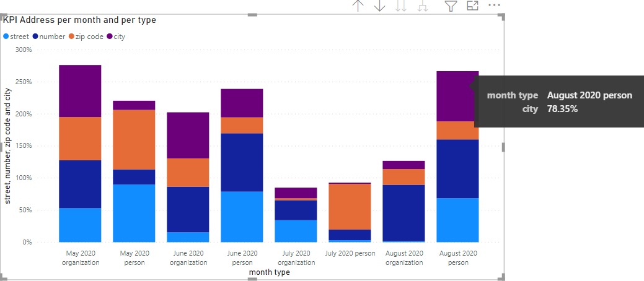644x281 pixels.
Task: Click number segment of June 2020 organization bar
Action: 188,210
